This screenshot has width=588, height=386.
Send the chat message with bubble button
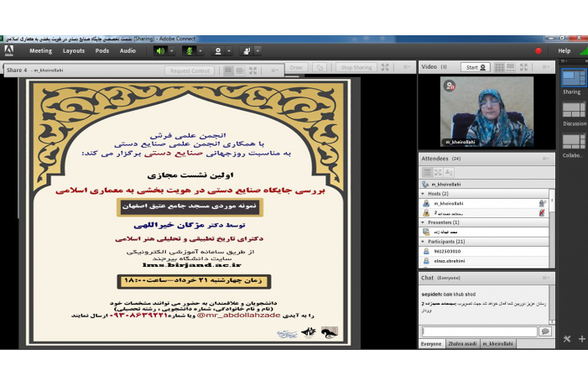point(545,331)
